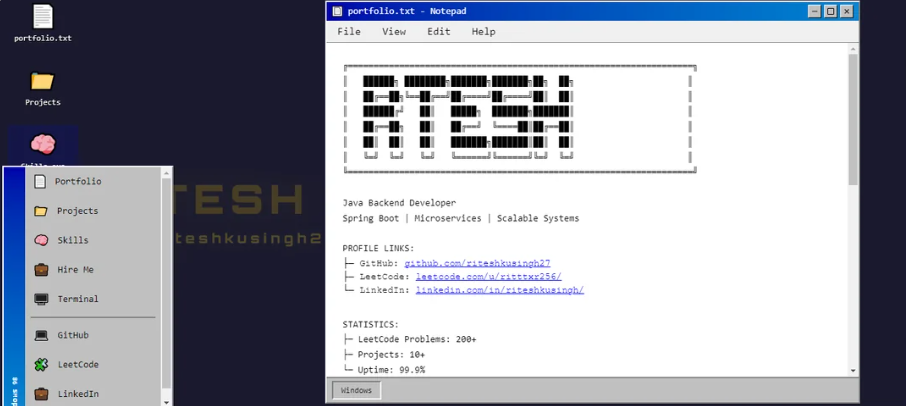The height and width of the screenshot is (406, 906).
Task: Click the 'STATISTICS:' heading
Action: [370, 325]
